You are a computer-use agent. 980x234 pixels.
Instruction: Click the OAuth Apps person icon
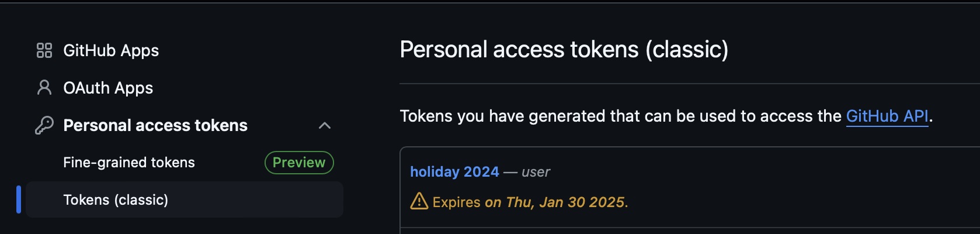click(x=44, y=88)
